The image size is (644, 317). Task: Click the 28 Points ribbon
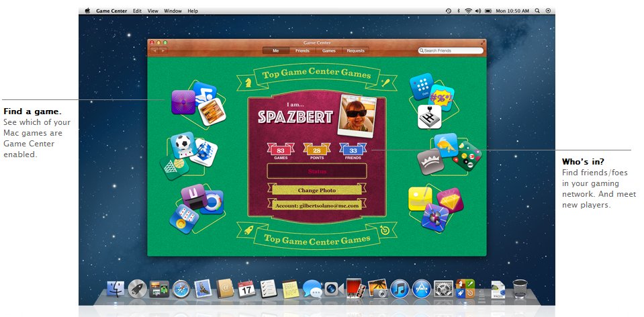click(x=317, y=151)
